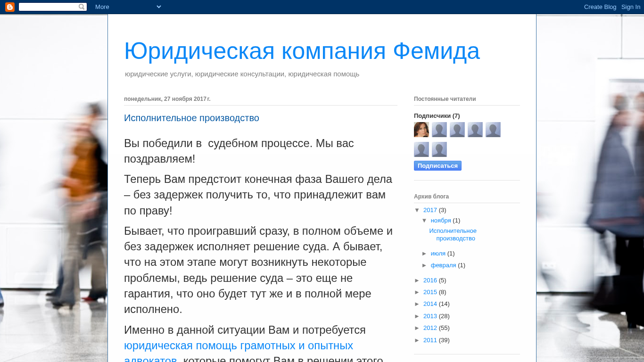
Task: Open the 2011 archive link
Action: point(430,340)
